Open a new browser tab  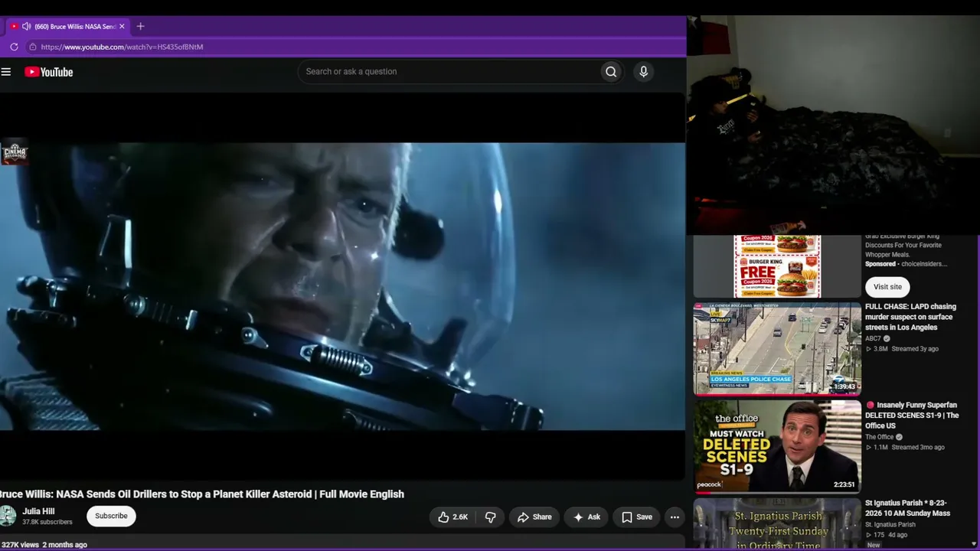[x=140, y=26]
